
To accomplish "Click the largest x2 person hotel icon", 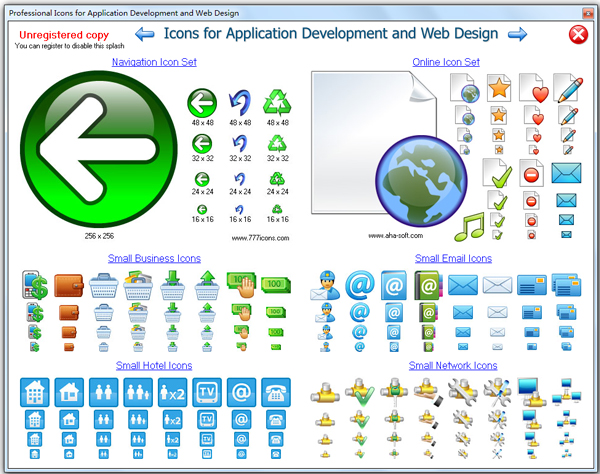I will point(173,393).
